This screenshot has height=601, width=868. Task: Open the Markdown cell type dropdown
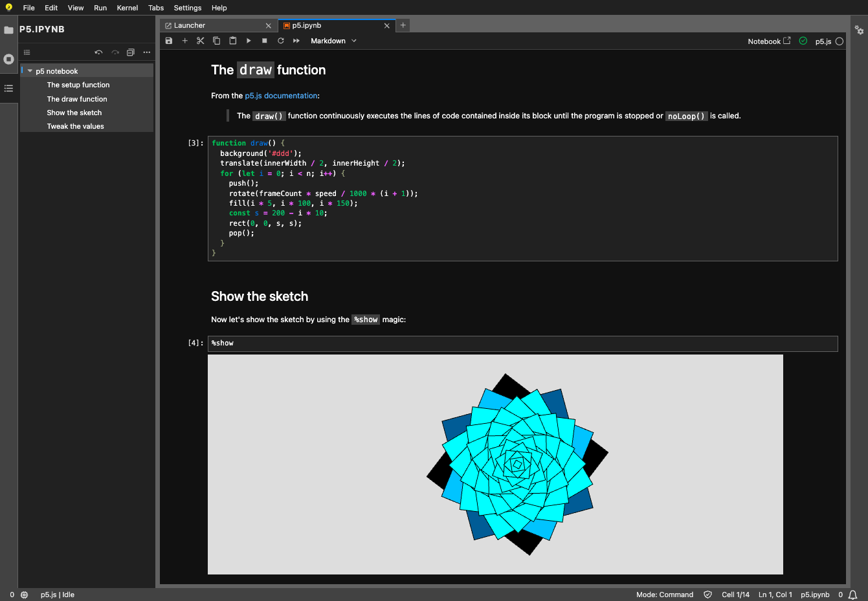click(333, 41)
